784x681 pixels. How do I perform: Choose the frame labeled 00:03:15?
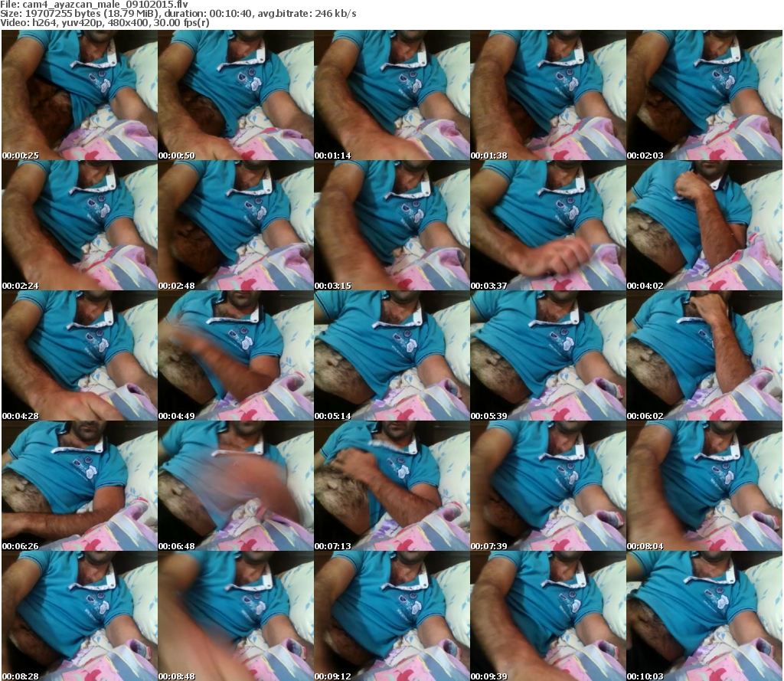(x=391, y=225)
